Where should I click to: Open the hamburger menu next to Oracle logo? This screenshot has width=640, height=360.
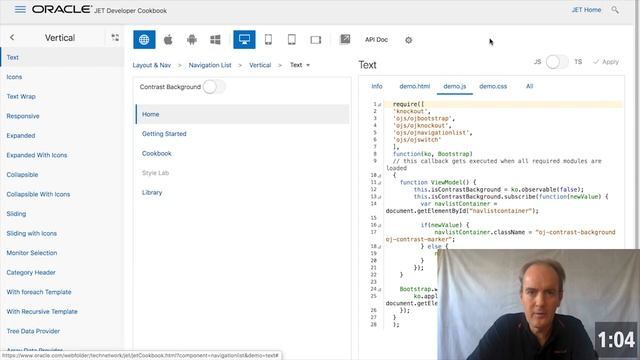pyautogui.click(x=20, y=9)
